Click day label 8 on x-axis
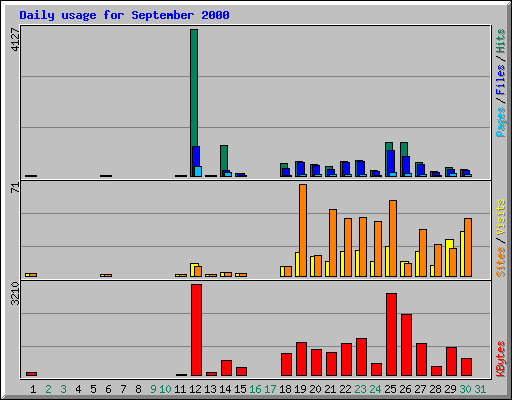The image size is (512, 400). 138,389
